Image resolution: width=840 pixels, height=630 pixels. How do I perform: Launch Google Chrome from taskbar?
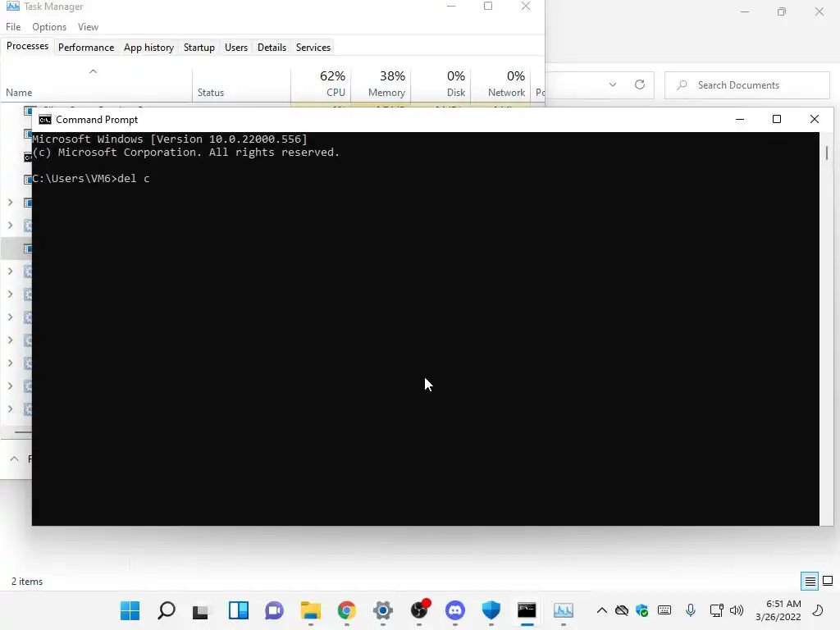click(347, 610)
